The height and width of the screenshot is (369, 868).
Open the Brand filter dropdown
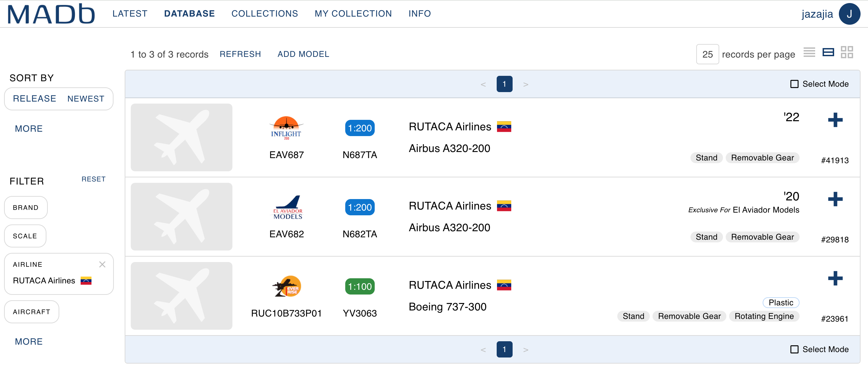[26, 208]
